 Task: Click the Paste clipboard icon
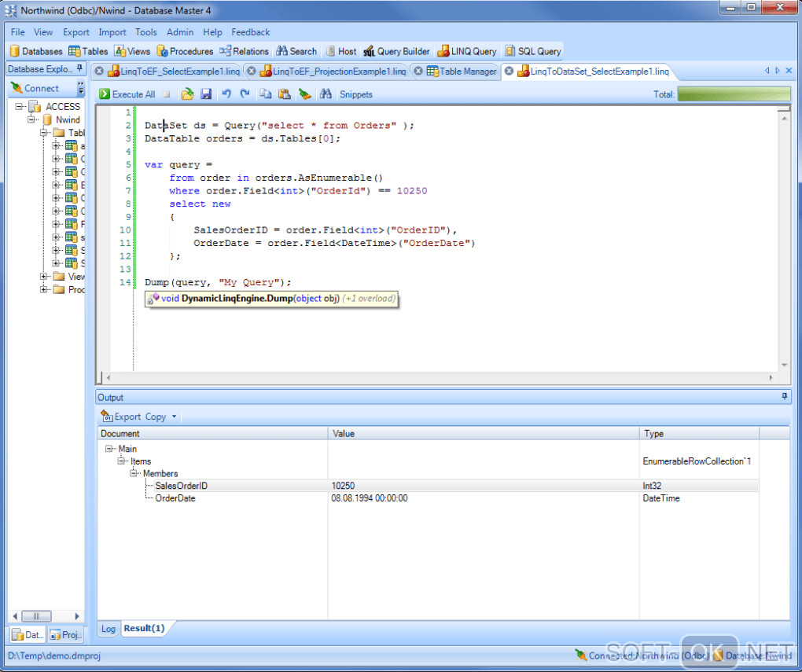[x=285, y=94]
